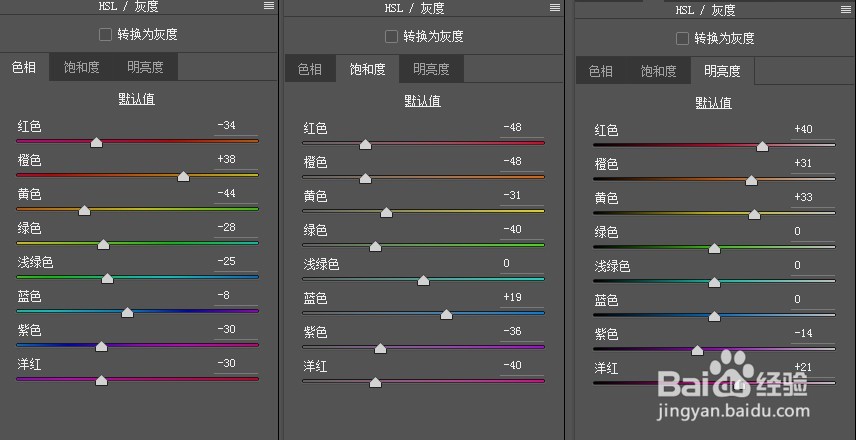Click 默认值 link in the hue panel
This screenshot has width=856, height=440.
click(136, 99)
